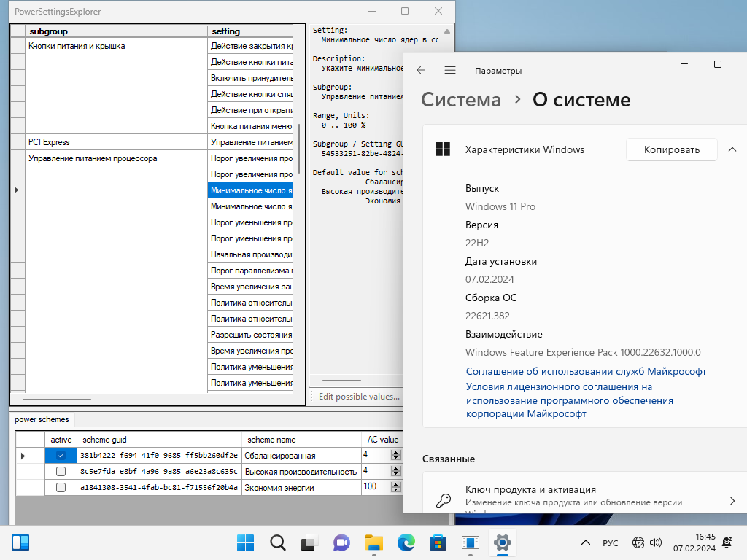Open Microsoft Store from taskbar
This screenshot has height=560, width=747.
(438, 542)
